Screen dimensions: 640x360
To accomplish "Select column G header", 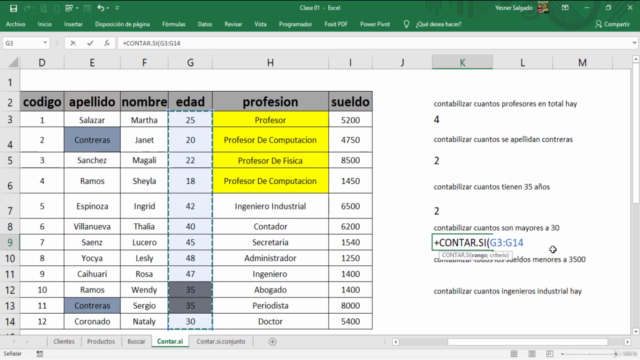I will 190,62.
